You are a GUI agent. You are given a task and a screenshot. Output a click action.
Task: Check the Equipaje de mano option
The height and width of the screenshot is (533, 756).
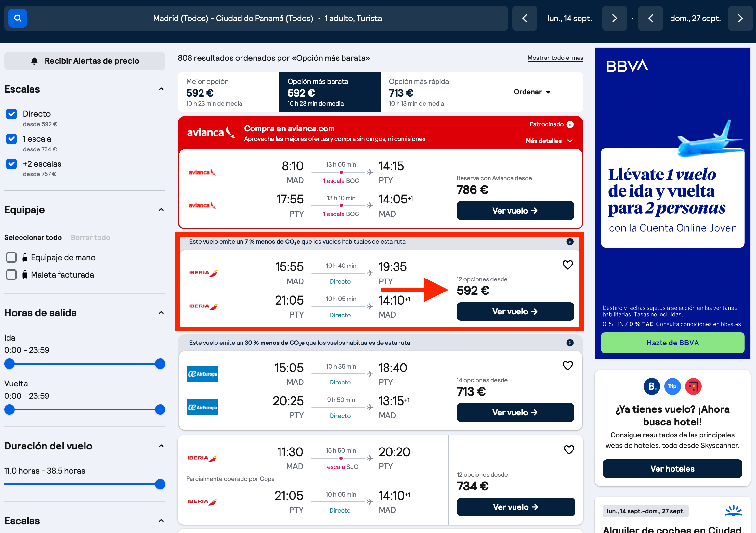click(11, 257)
